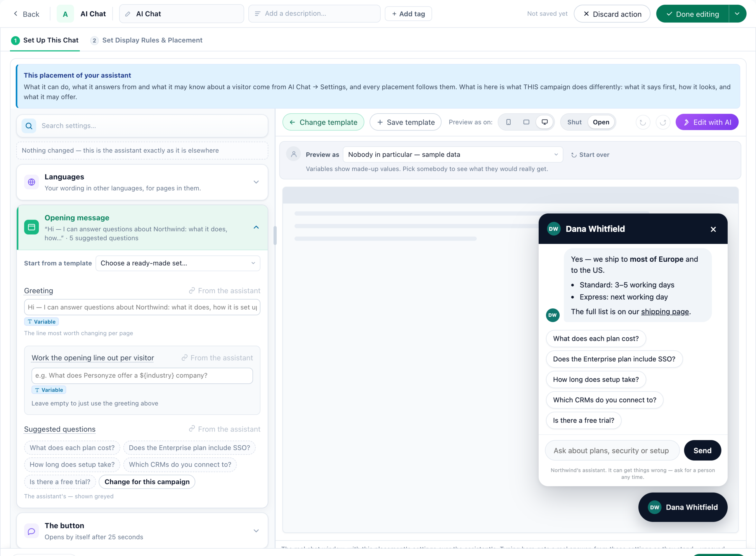Click the speech bubble icon for The button

31,531
